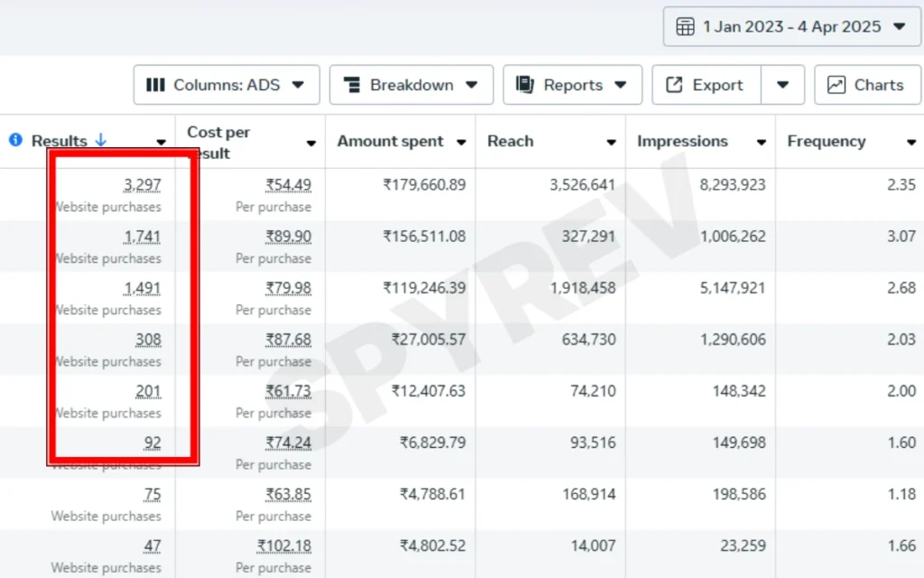Open the date range 1 Jan 2023 dropdown
Viewport: 924px width, 578px height.
[791, 26]
